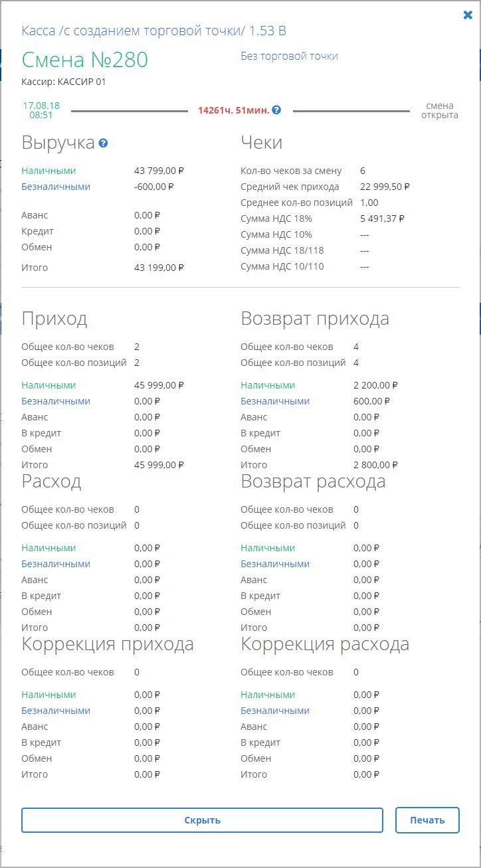Open Безналичными under Коррекция расхода
481x868 pixels.
[275, 711]
